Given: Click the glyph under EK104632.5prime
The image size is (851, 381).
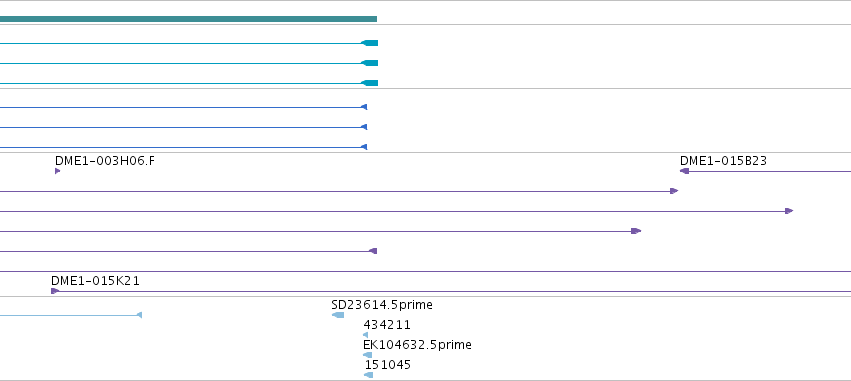Looking at the screenshot, I should (367, 355).
